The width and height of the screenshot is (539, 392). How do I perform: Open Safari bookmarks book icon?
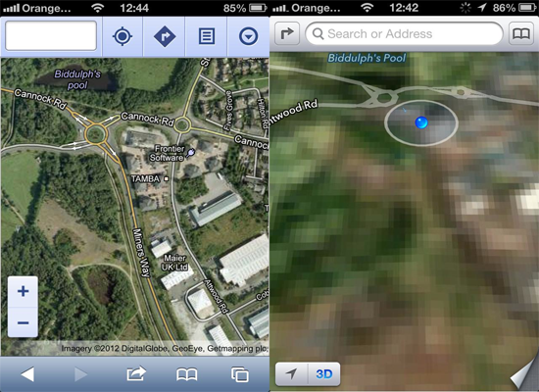[x=186, y=374]
